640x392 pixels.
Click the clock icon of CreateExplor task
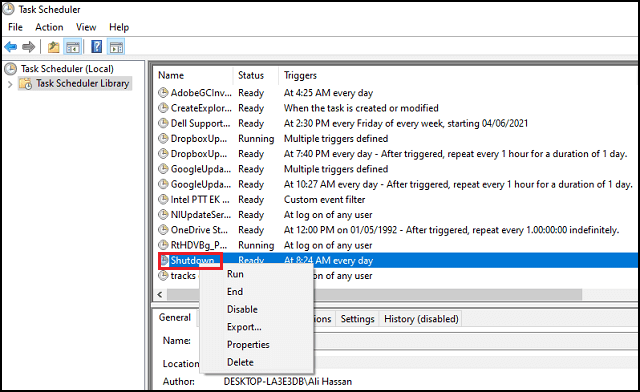coord(163,108)
